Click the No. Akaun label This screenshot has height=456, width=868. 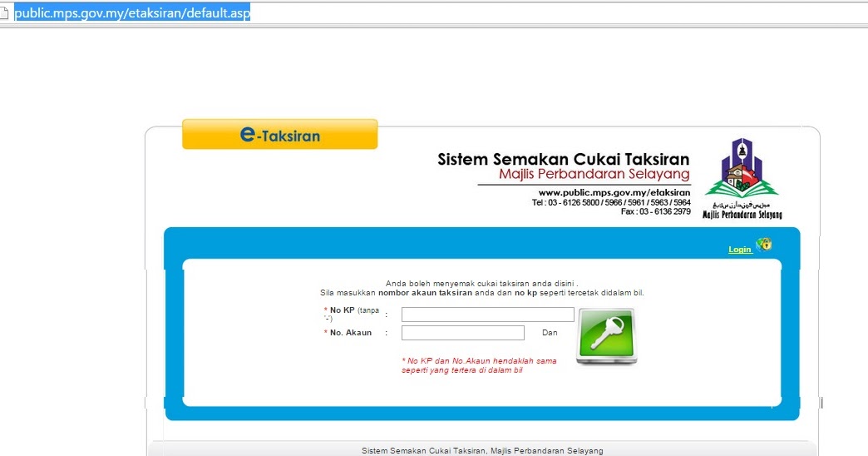tap(348, 333)
